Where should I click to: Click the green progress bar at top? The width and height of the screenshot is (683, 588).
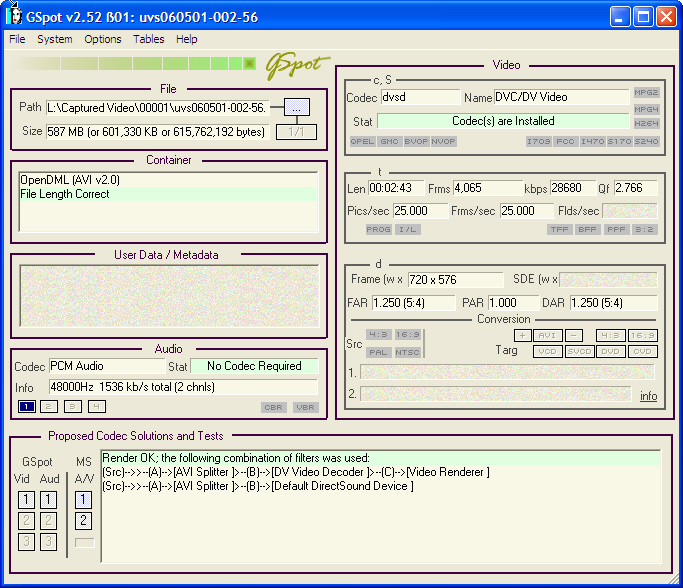tap(136, 64)
